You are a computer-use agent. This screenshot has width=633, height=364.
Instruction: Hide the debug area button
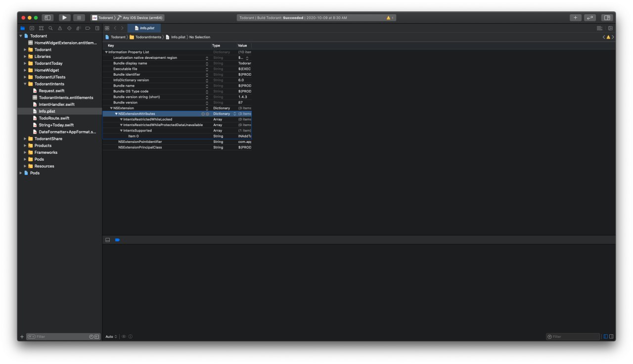pos(108,240)
